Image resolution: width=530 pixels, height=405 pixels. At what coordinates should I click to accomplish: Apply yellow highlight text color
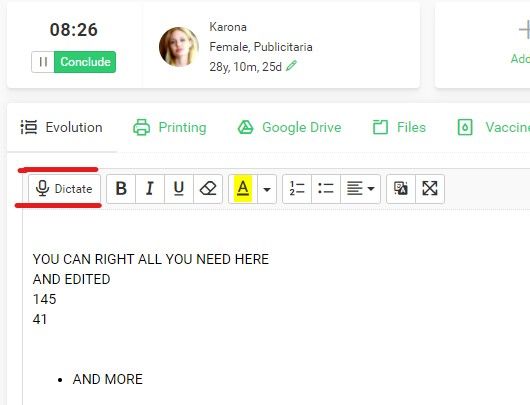[x=243, y=189]
